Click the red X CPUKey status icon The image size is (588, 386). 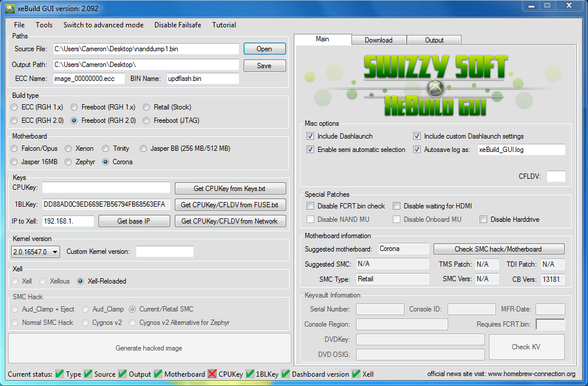point(212,374)
